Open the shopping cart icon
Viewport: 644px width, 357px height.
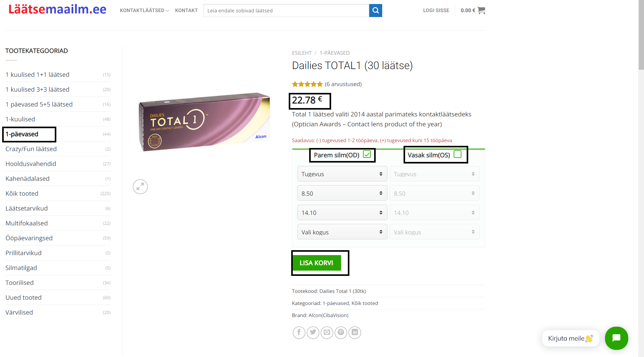coord(481,11)
